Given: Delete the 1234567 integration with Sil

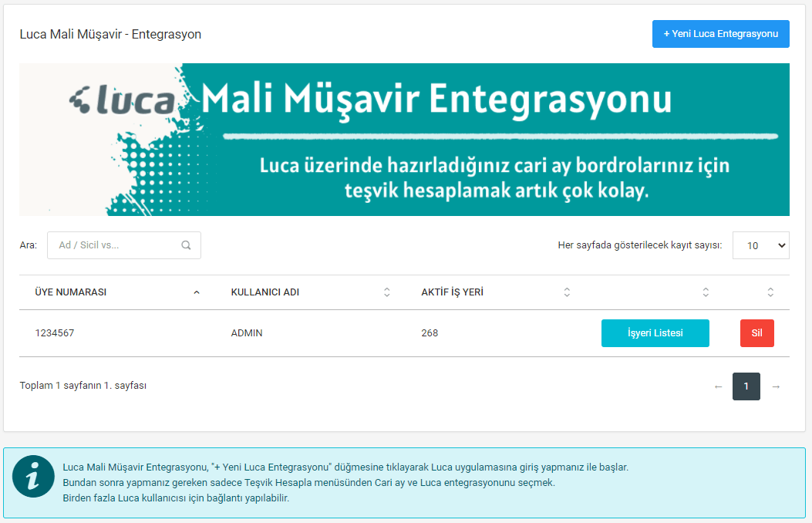Looking at the screenshot, I should point(757,333).
